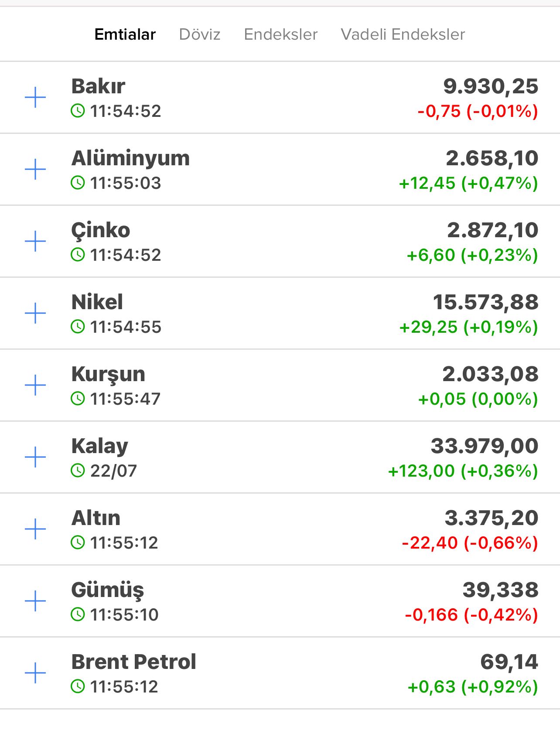Add Kurşun via the plus icon
The image size is (560, 730).
pyautogui.click(x=35, y=385)
